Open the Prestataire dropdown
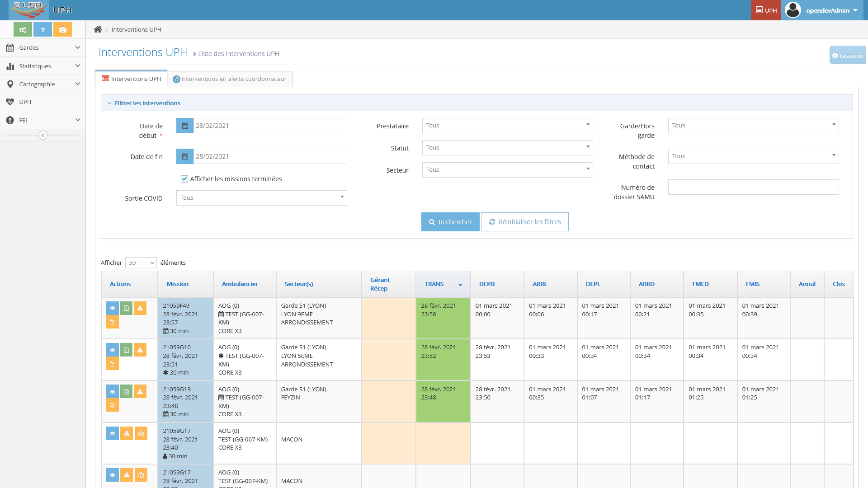The width and height of the screenshot is (868, 488). point(507,126)
